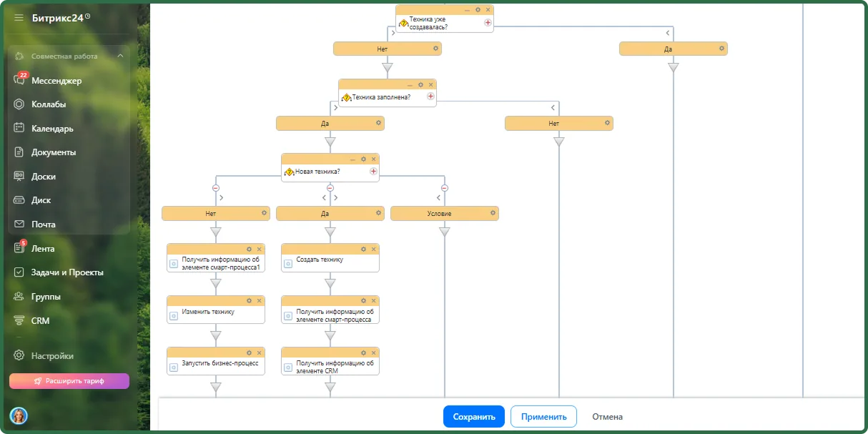Image resolution: width=868 pixels, height=434 pixels.
Task: Click the Расширить тариф button
Action: pos(69,381)
